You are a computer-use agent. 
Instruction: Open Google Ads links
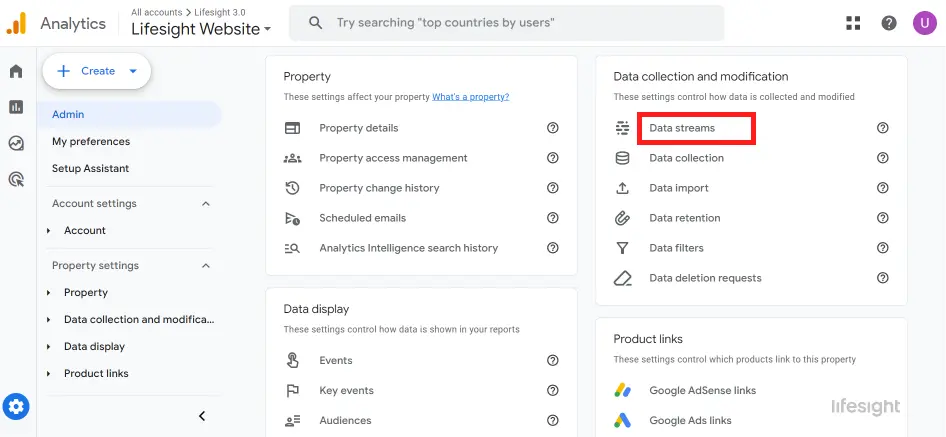pyautogui.click(x=690, y=420)
